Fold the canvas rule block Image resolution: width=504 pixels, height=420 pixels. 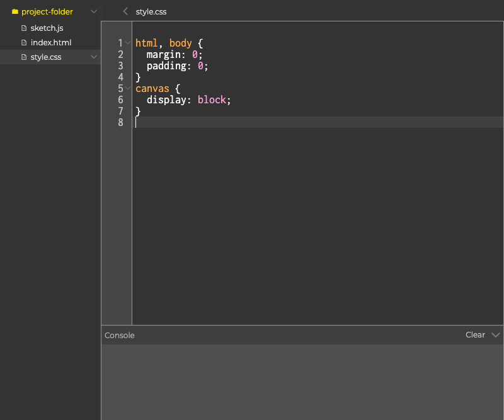click(x=129, y=88)
